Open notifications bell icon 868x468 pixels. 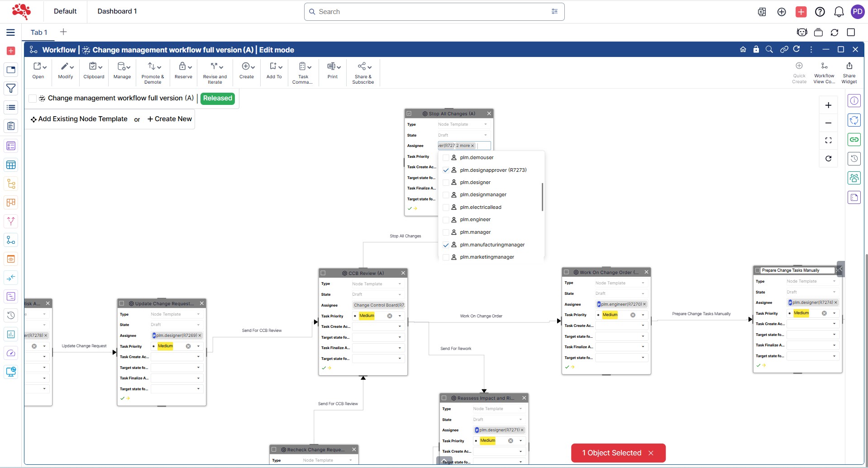(x=839, y=12)
